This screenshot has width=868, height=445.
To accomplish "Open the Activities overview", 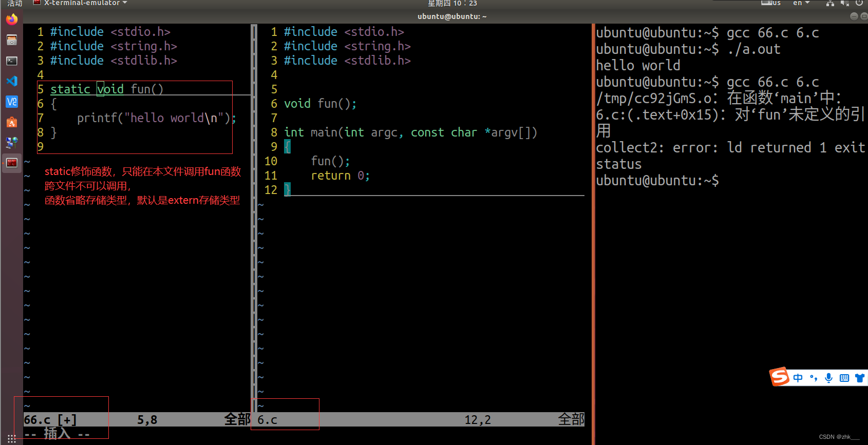I will [14, 3].
